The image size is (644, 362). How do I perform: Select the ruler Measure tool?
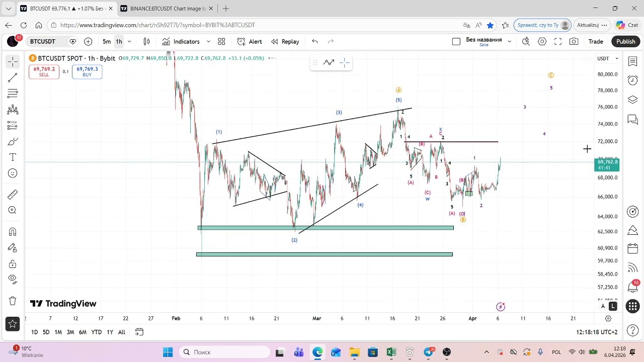(x=13, y=194)
